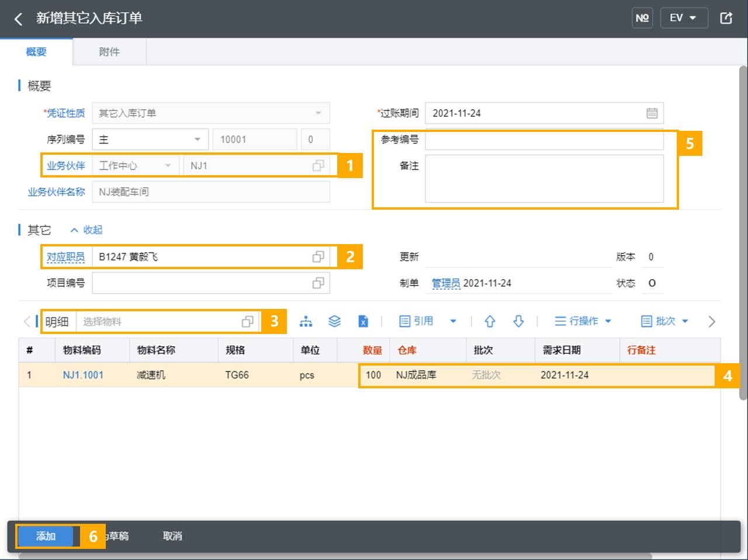
Task: Switch to the 概要 tab
Action: pos(36,52)
